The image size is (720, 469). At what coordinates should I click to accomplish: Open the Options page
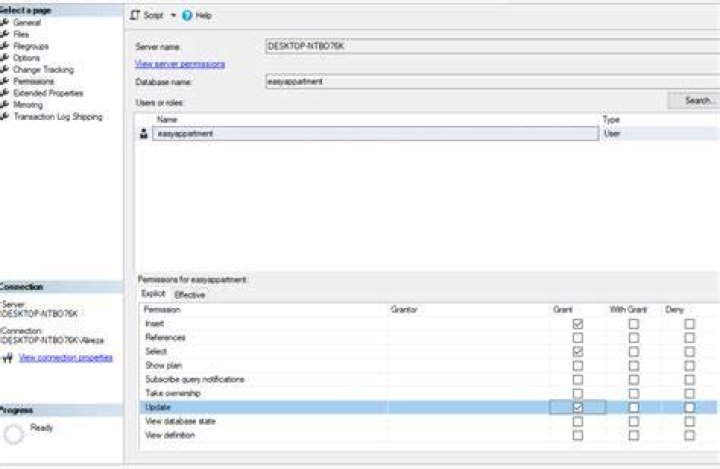(x=26, y=58)
